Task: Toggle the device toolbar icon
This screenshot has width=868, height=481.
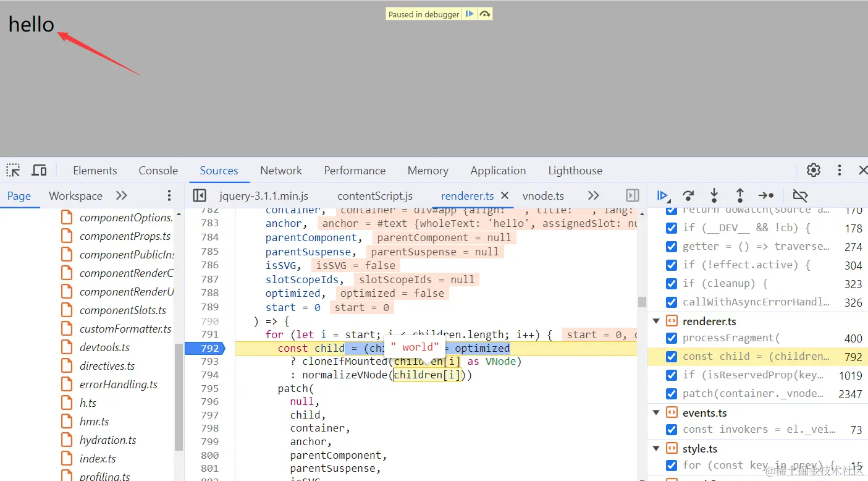Action: tap(40, 170)
